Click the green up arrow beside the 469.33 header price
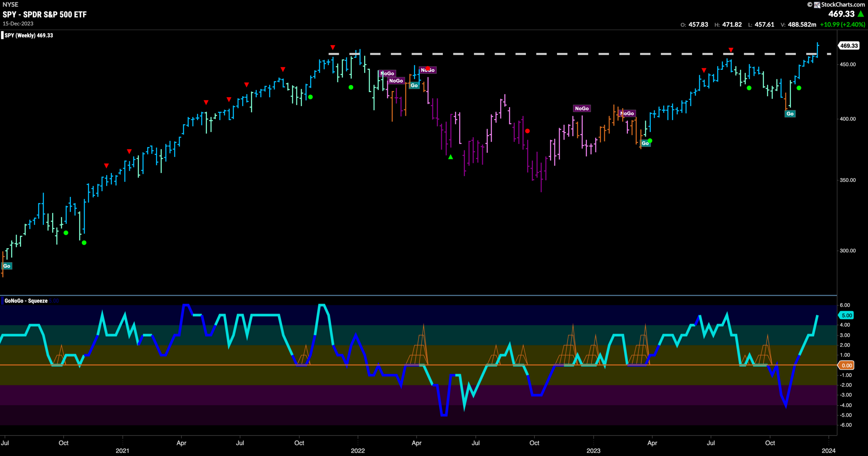The width and height of the screenshot is (868, 456). pyautogui.click(x=861, y=14)
